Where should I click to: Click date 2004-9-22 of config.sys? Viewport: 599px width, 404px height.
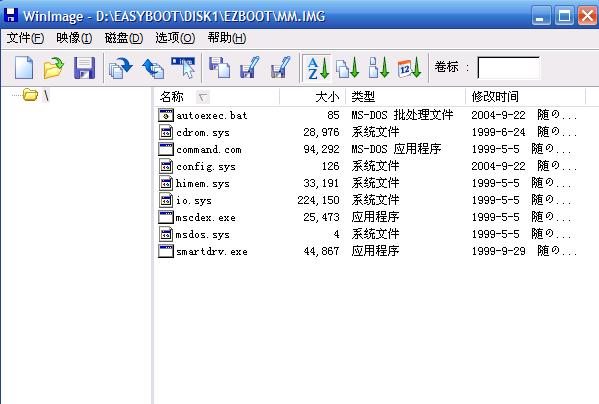(498, 166)
